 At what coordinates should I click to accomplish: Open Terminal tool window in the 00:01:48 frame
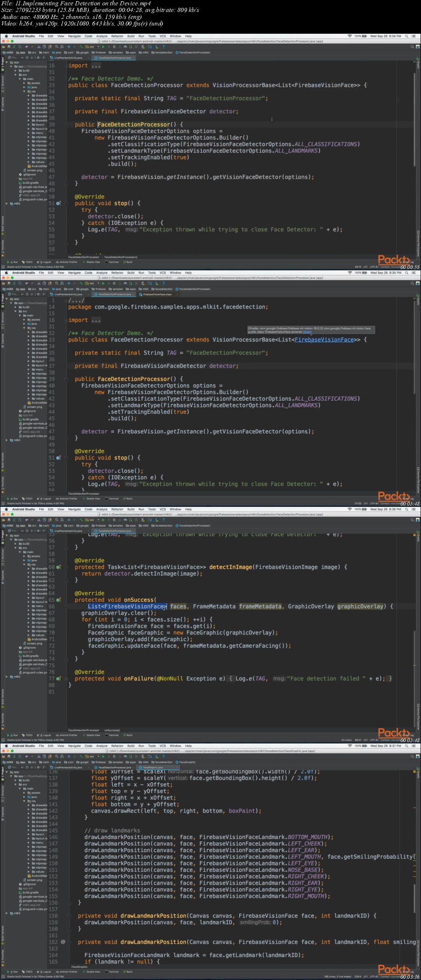112,499
